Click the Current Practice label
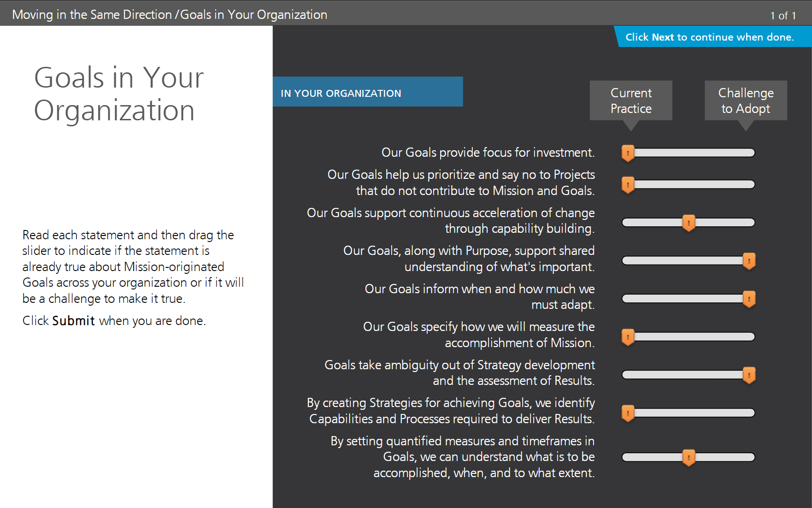 (631, 100)
